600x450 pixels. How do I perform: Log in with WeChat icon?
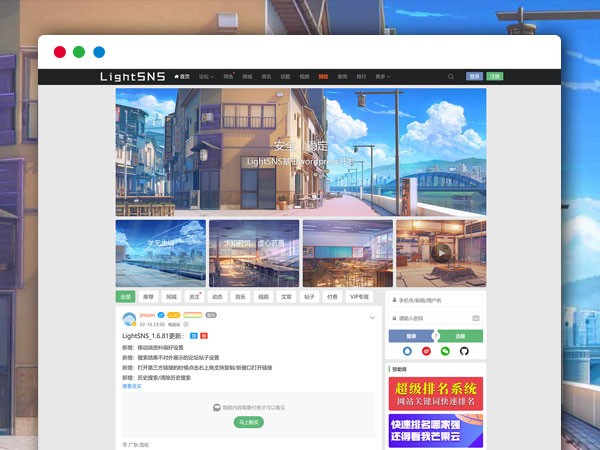(x=444, y=351)
